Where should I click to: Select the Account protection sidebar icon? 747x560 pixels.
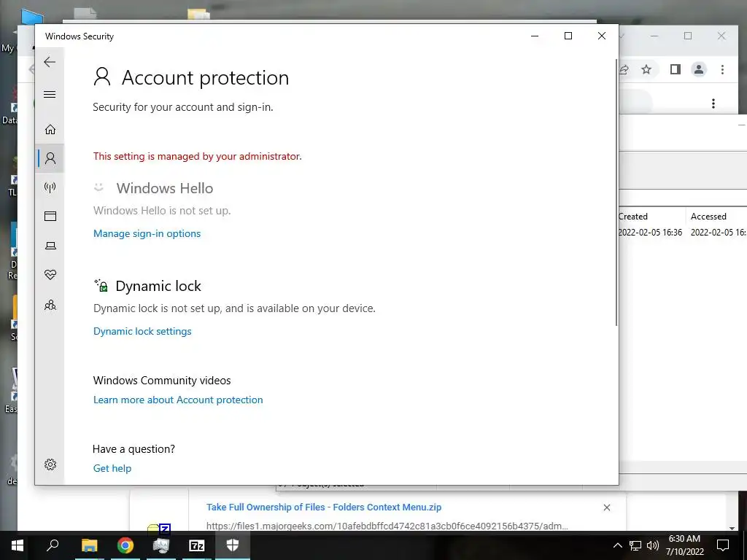click(x=50, y=158)
